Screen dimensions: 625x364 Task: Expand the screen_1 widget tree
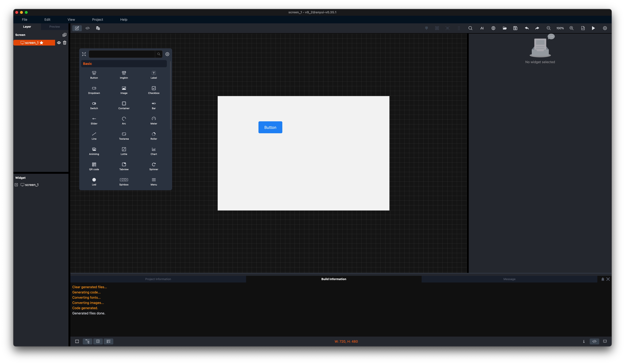tap(16, 185)
